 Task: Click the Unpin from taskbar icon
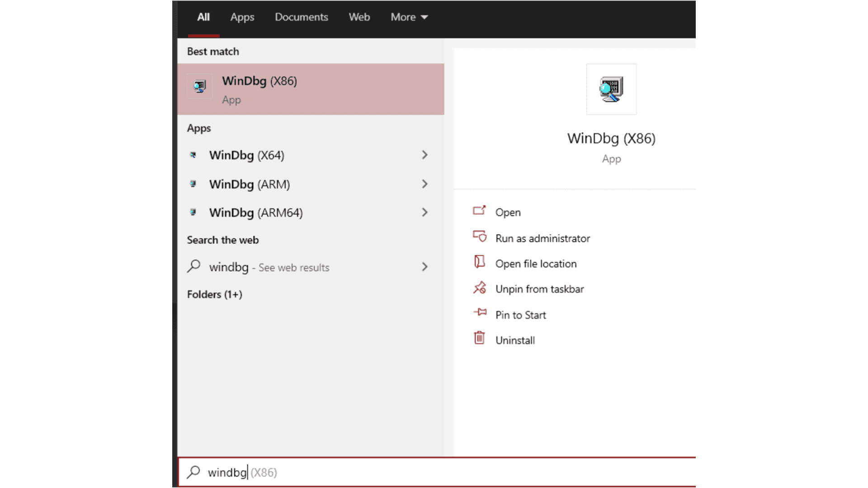480,288
